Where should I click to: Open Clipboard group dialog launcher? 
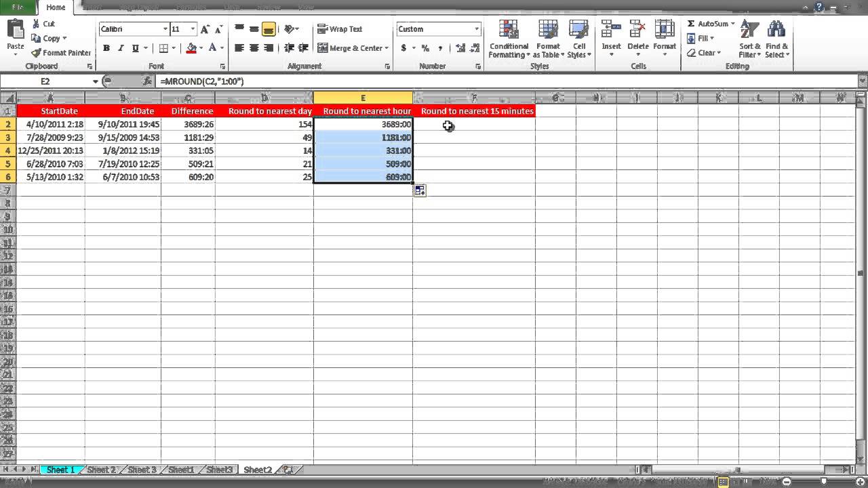point(90,66)
